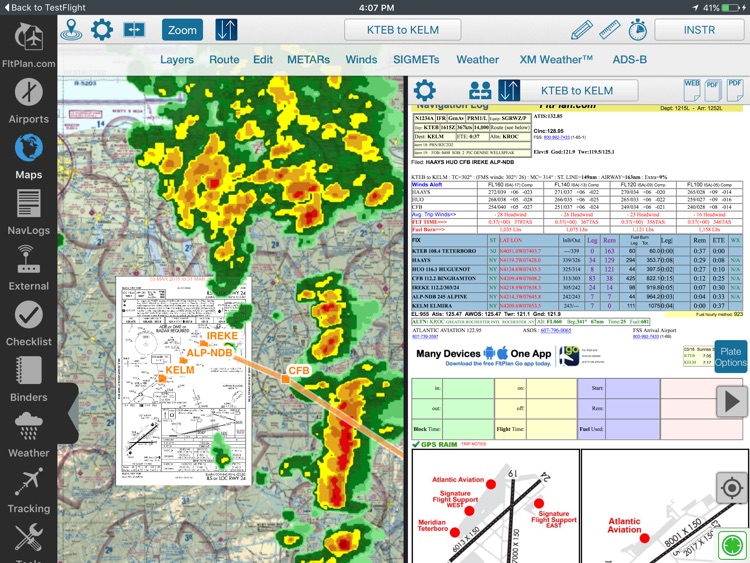
Task: Open the first PDF document icon
Action: (x=713, y=89)
